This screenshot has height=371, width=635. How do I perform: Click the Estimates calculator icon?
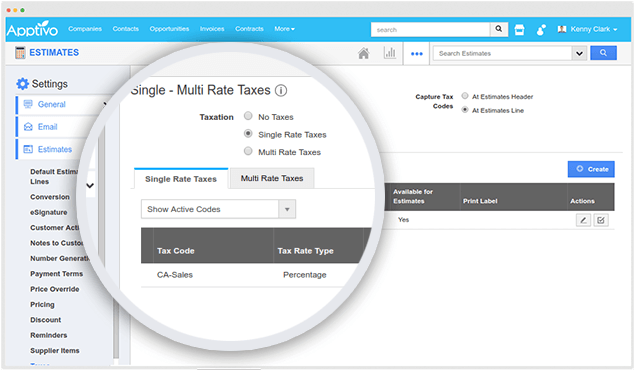tap(20, 53)
